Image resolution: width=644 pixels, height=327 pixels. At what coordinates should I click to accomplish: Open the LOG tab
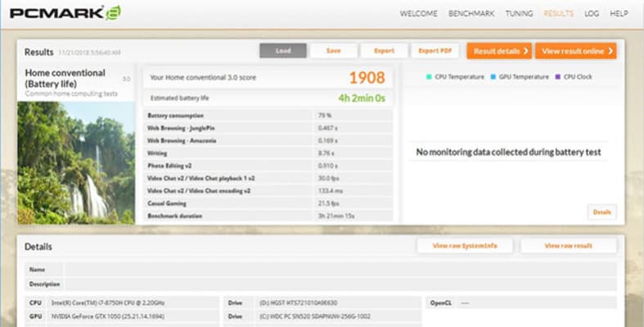592,14
